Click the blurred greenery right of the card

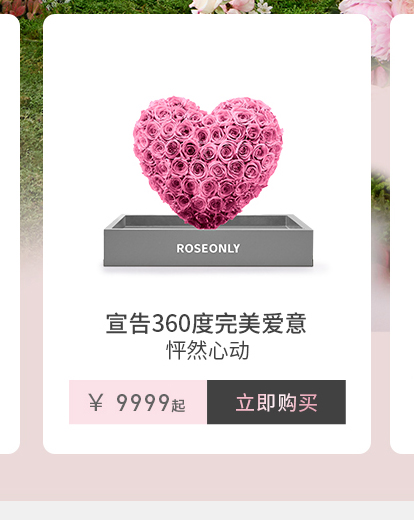(380, 200)
